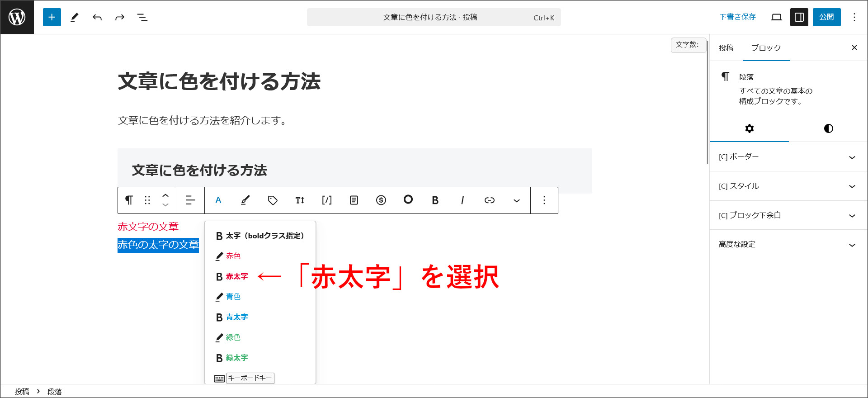Open the document overview list icon

(142, 17)
